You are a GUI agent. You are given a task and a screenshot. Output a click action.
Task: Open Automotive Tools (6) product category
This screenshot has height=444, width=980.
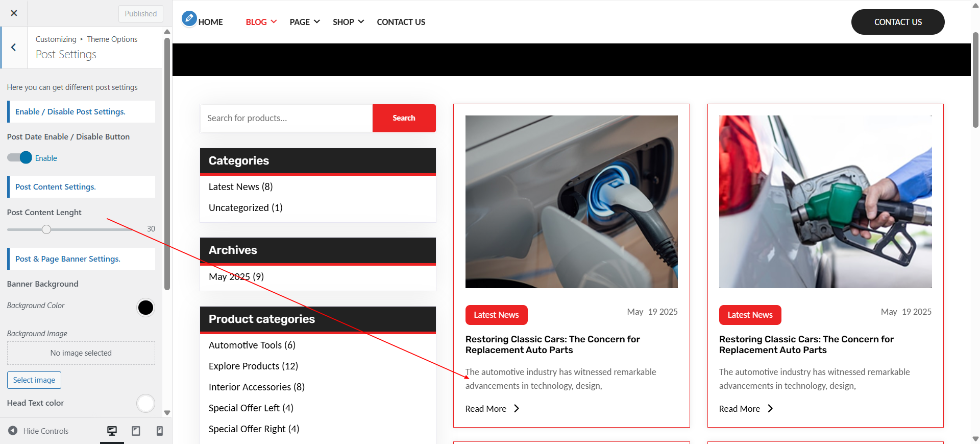[x=252, y=345]
